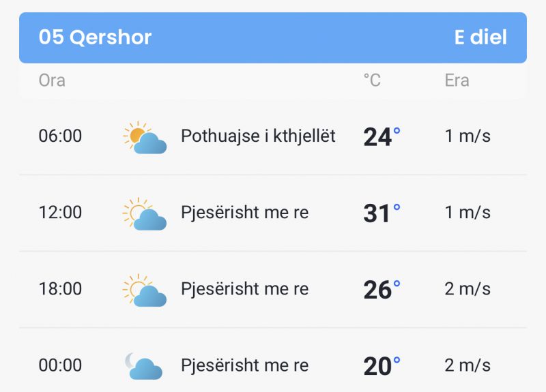This screenshot has height=392, width=546.
Task: Click the partly cloudy icon at 12:00
Action: tap(145, 213)
